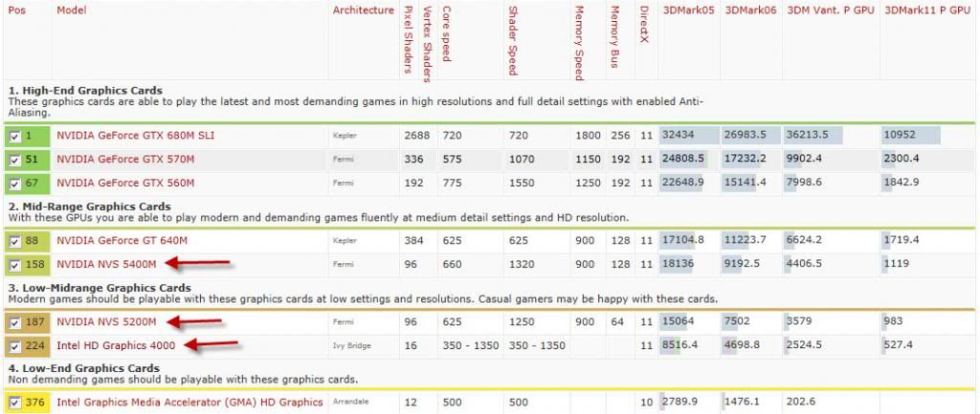Click memory speed value 1800
This screenshot has height=414, width=980.
[x=589, y=136]
